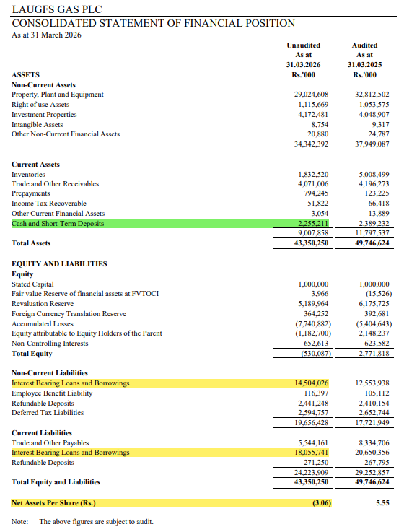Click 'Intangible Assets' label
Screen dimensions: 404x532
pos(38,124)
